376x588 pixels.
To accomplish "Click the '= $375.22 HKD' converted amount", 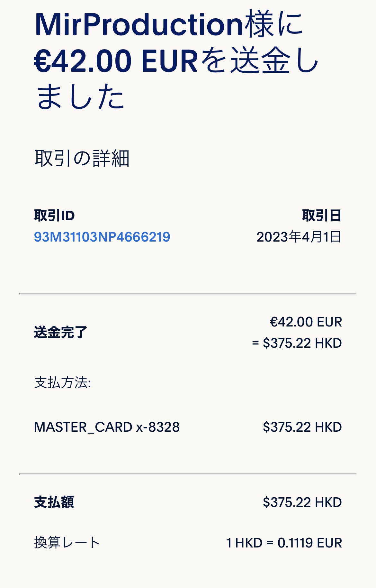I will click(297, 343).
